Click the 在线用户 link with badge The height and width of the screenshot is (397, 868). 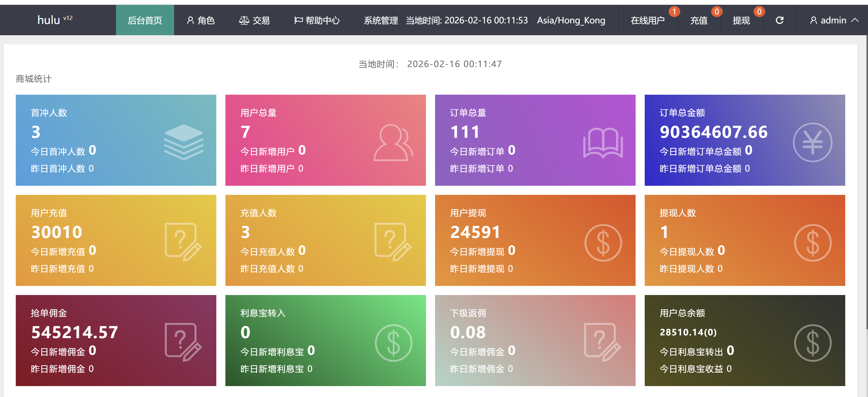[x=648, y=21]
